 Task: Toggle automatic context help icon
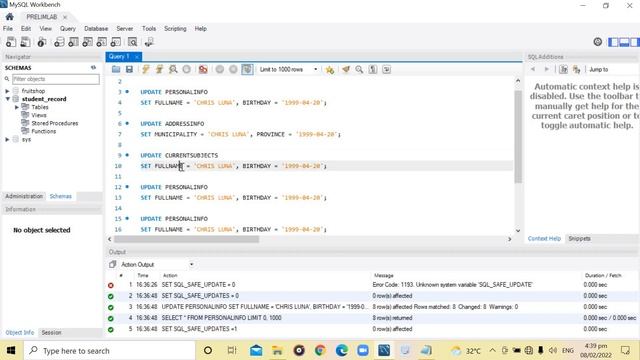pos(576,69)
